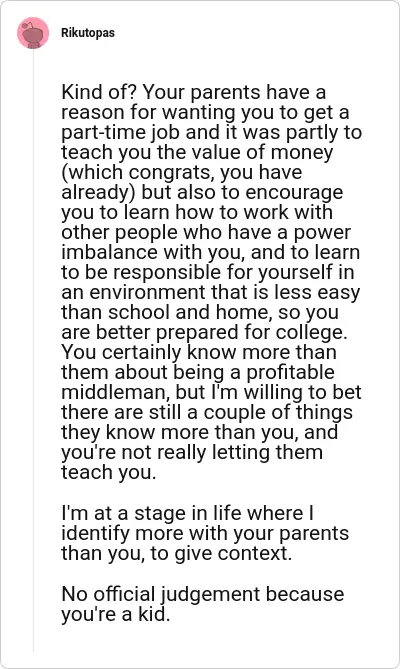This screenshot has height=669, width=400.
Task: Click the words "No official judgement because"
Action: pos(203,594)
